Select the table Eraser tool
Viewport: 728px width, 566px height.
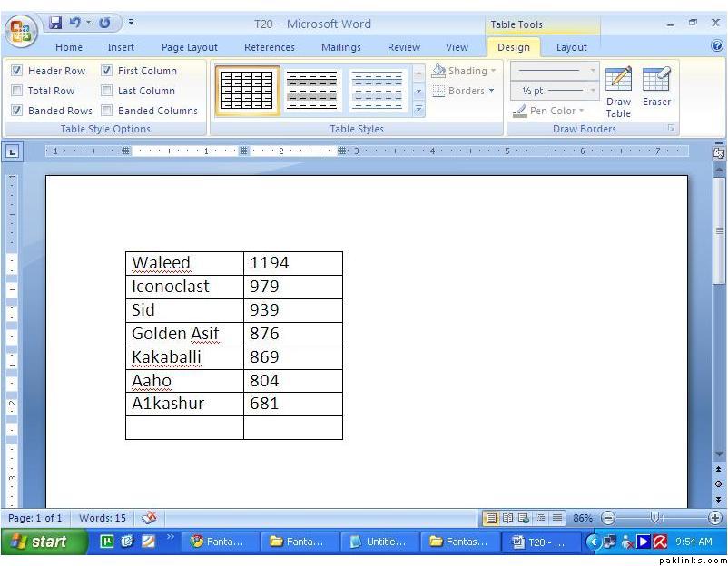click(x=656, y=86)
